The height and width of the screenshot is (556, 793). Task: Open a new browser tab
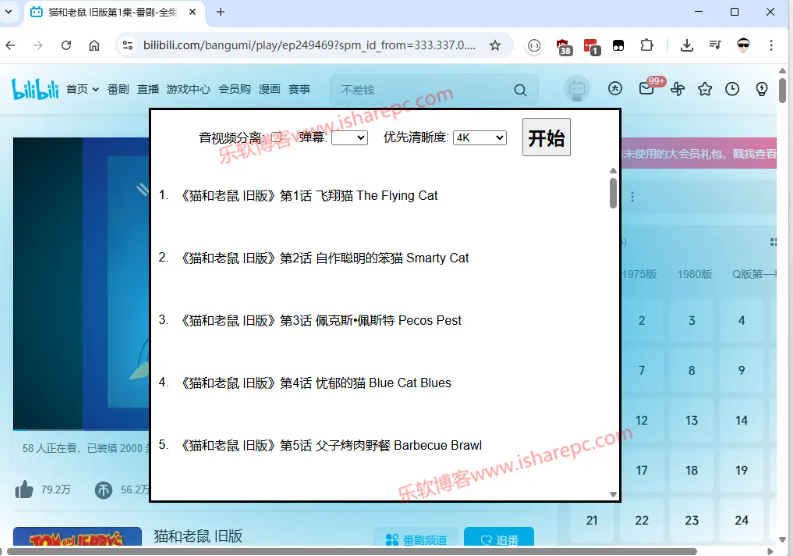pos(221,12)
